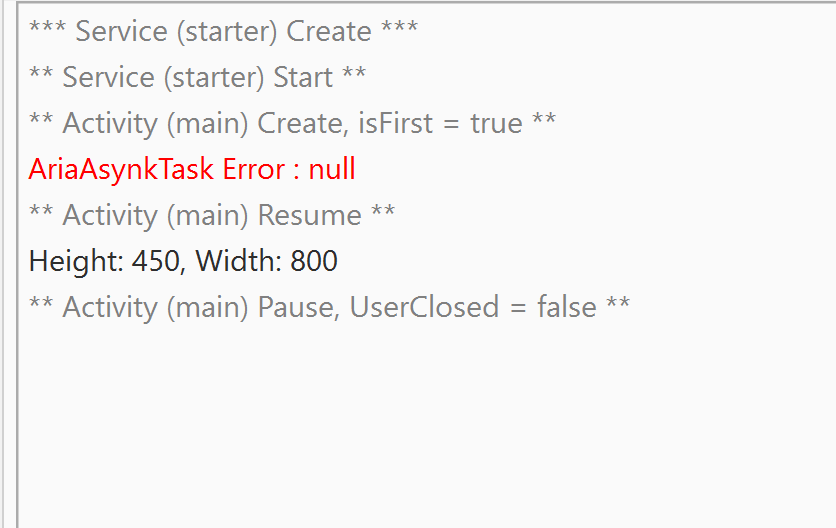836x528 pixels.
Task: Click the word "AriaAsynkTask" in red text
Action: [x=121, y=169]
